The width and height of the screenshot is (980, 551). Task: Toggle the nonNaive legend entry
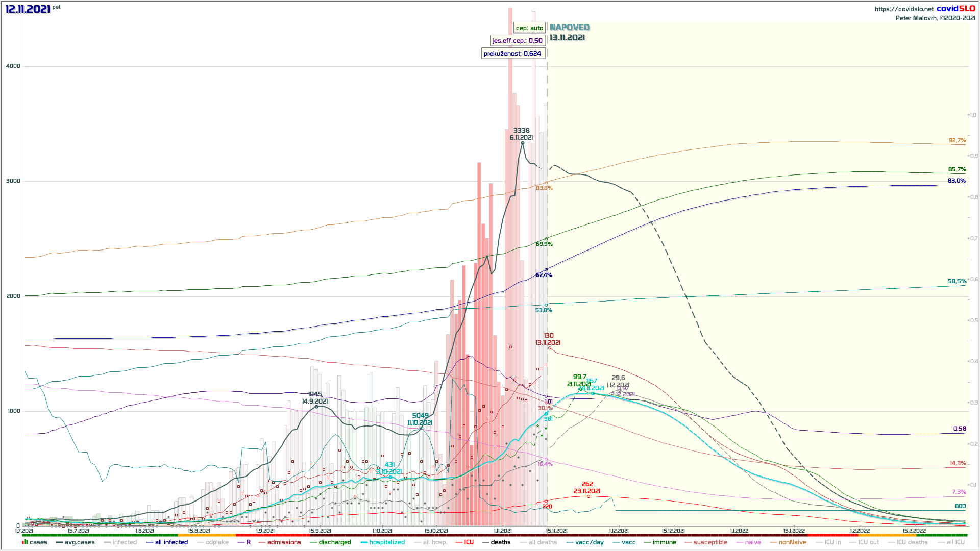(x=792, y=542)
